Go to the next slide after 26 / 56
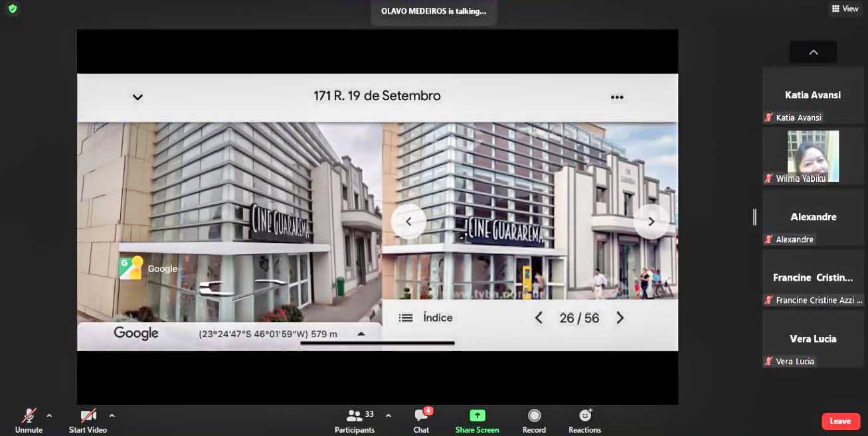 coord(620,318)
